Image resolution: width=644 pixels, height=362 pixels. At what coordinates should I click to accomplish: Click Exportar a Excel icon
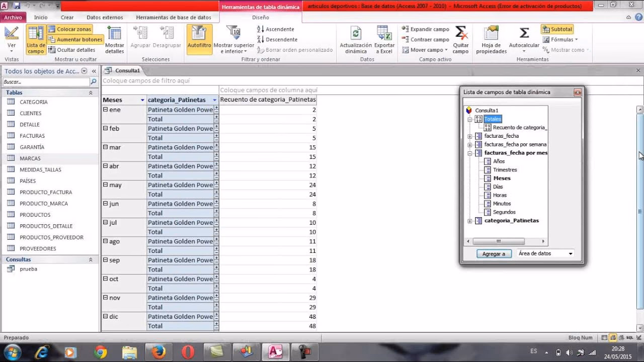(384, 34)
